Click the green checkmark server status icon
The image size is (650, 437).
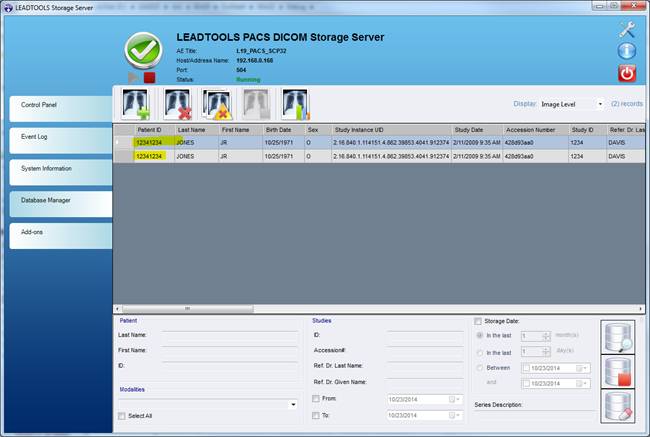pyautogui.click(x=143, y=51)
